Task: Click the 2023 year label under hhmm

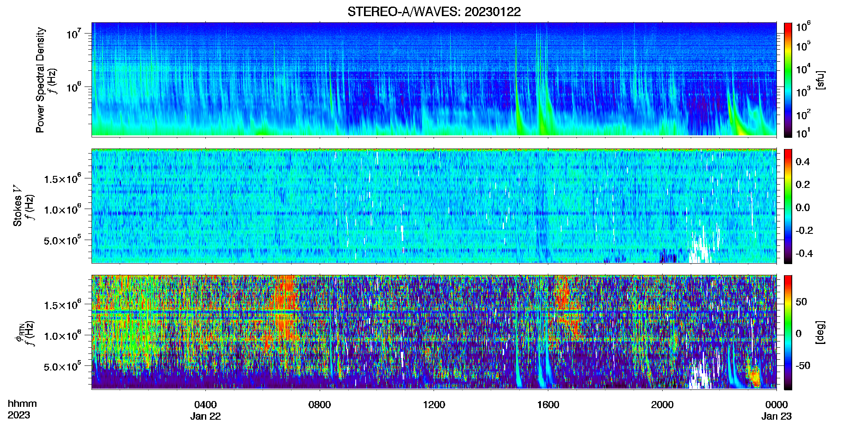Action: (x=19, y=415)
